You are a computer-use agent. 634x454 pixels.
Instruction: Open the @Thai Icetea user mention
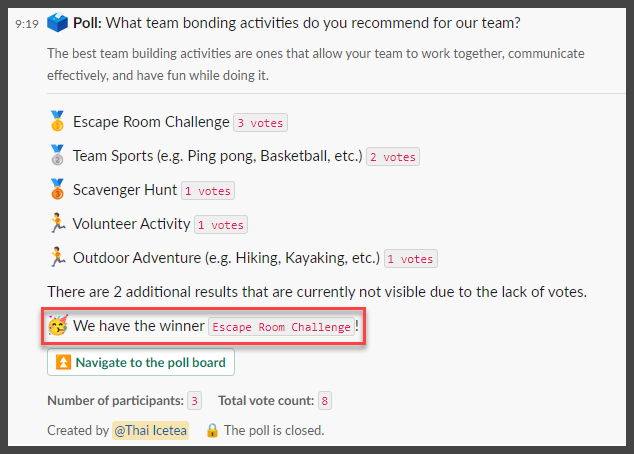[x=150, y=430]
